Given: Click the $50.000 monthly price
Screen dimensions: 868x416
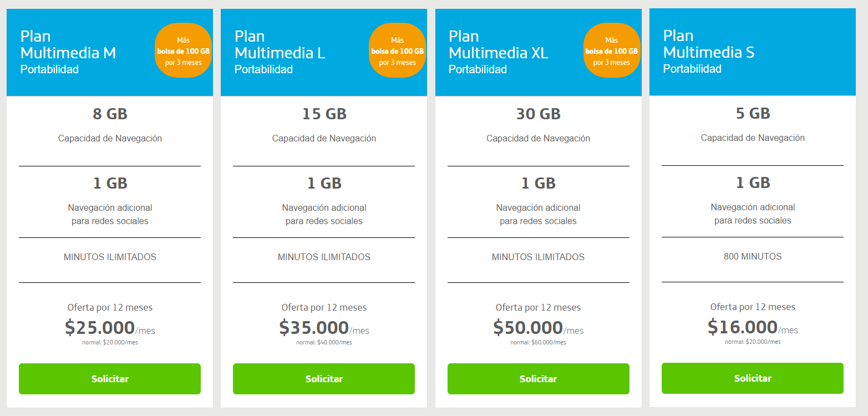Looking at the screenshot, I should point(528,328).
